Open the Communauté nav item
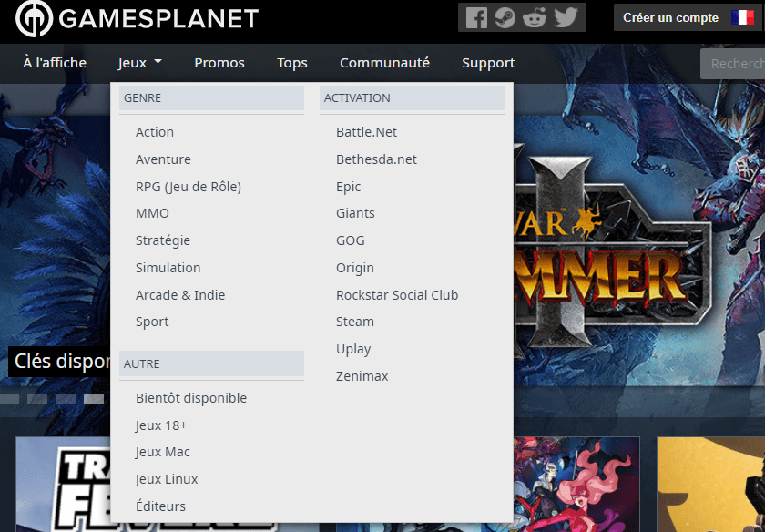The height and width of the screenshot is (532, 765). (x=384, y=63)
